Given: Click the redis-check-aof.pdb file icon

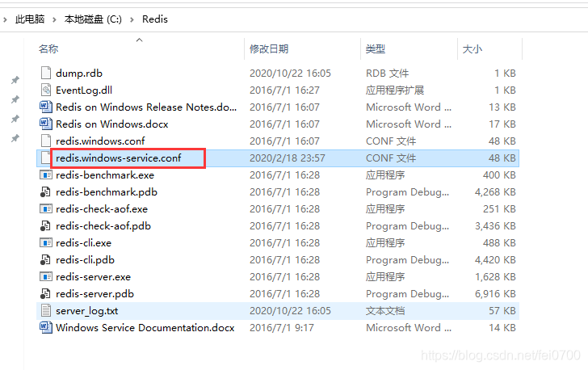Looking at the screenshot, I should pyautogui.click(x=45, y=226).
